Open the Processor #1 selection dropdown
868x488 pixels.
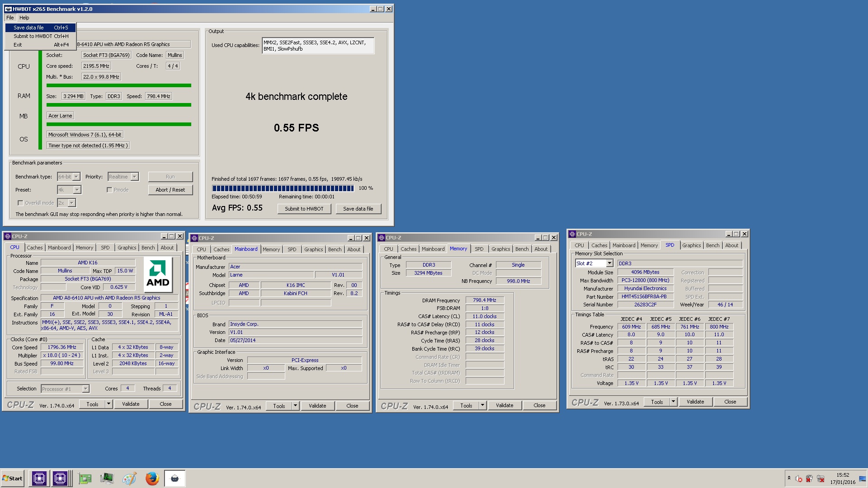[x=86, y=389]
